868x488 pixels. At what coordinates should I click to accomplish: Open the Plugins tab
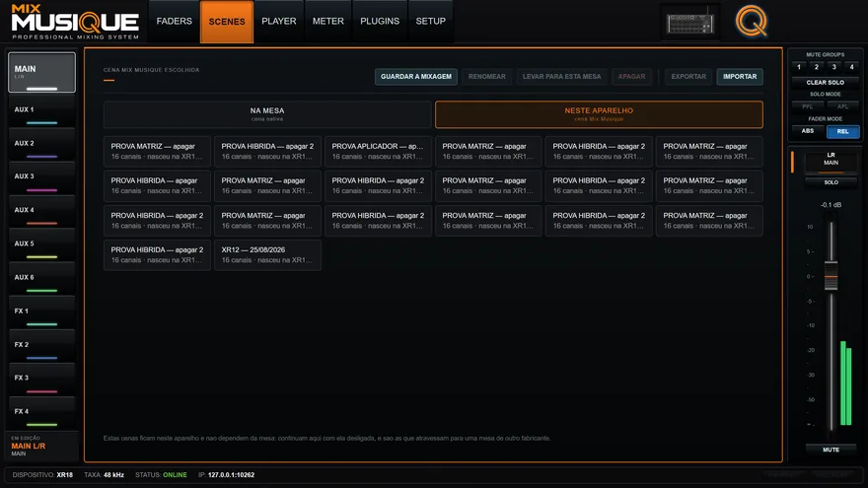coord(380,22)
